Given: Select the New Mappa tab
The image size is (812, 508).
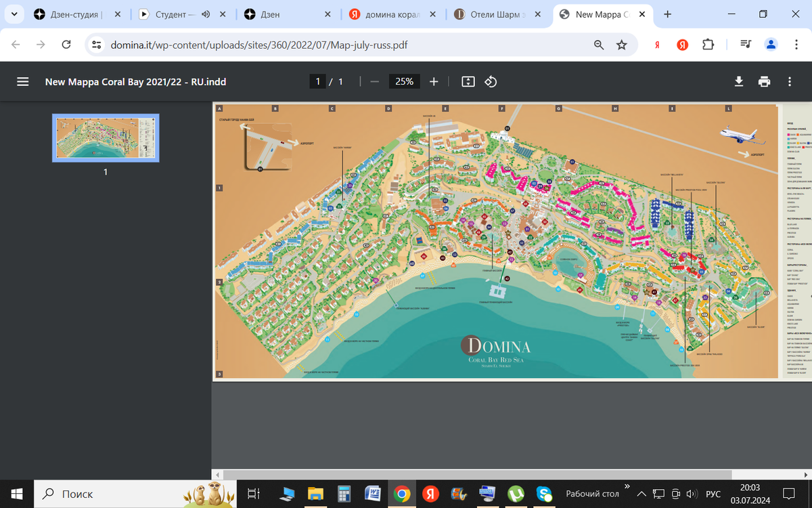Looking at the screenshot, I should [x=602, y=14].
